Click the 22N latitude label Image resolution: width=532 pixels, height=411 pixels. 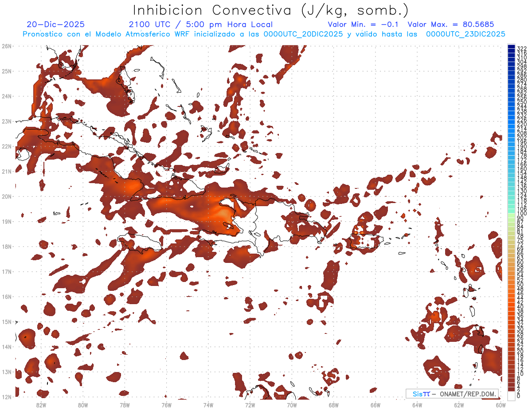pyautogui.click(x=7, y=146)
